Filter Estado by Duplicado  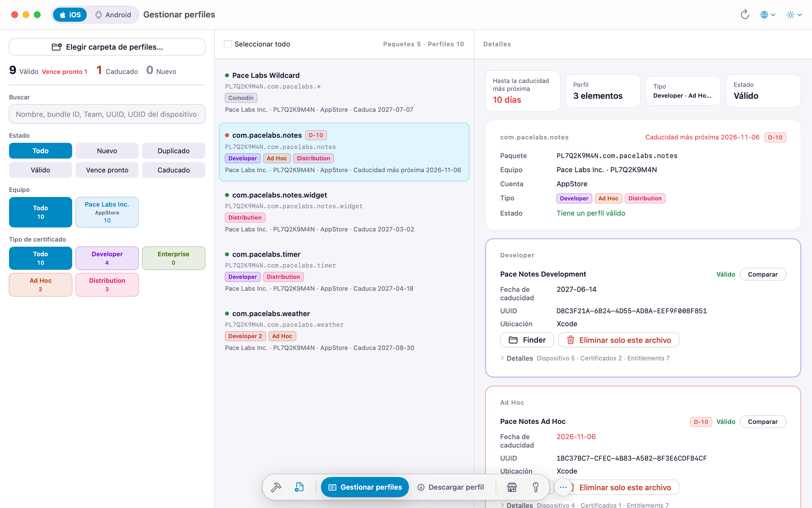pos(173,151)
